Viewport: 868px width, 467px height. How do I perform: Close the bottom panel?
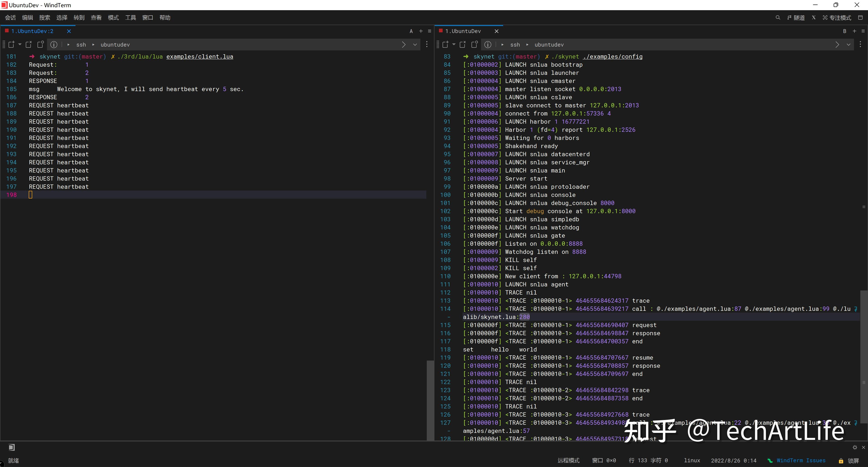pyautogui.click(x=863, y=448)
